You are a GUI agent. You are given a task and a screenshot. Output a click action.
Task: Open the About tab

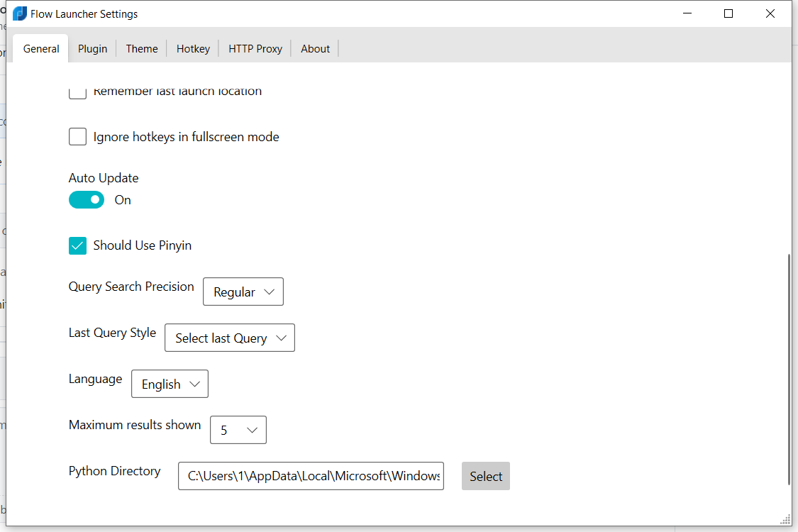click(x=315, y=49)
